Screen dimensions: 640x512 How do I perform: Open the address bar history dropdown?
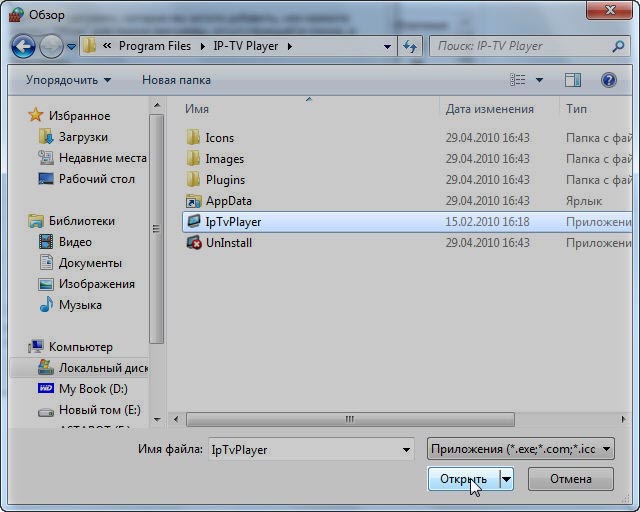pyautogui.click(x=387, y=47)
